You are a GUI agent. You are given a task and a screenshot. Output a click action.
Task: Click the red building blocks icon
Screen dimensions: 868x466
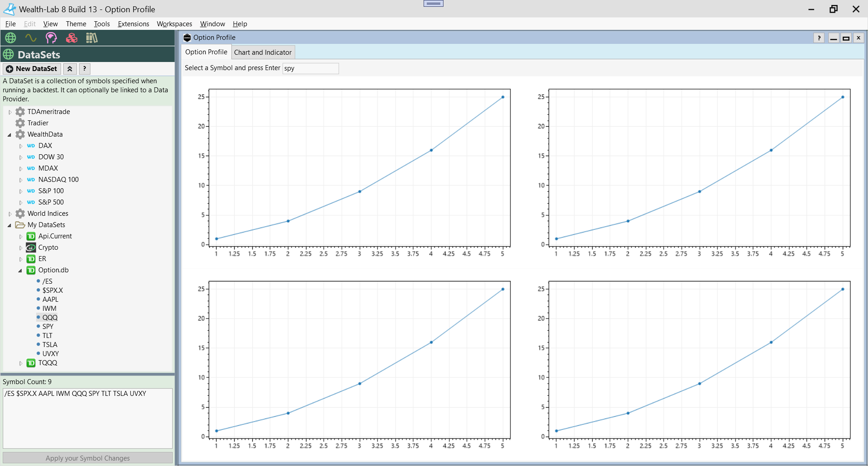(x=71, y=38)
